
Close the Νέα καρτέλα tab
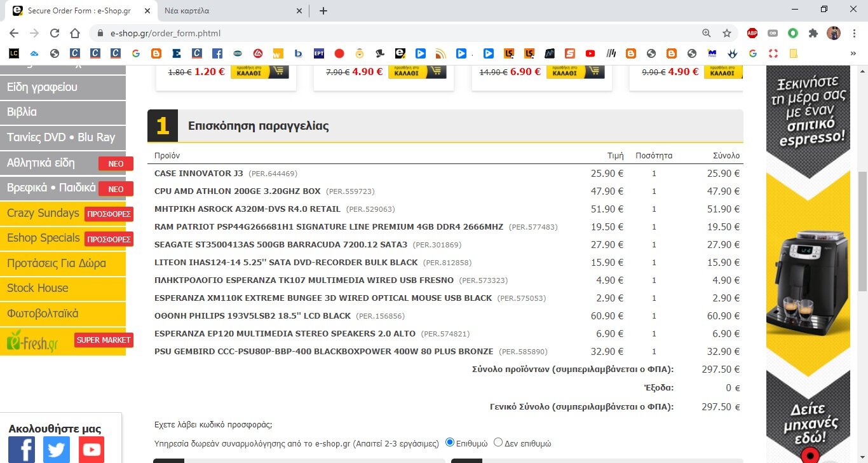coord(300,11)
